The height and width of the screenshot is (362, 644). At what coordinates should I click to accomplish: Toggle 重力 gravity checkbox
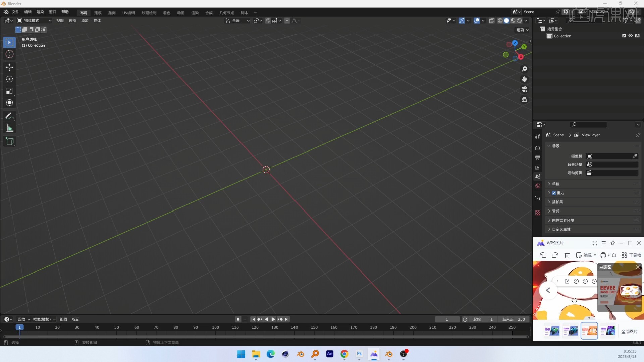[554, 193]
